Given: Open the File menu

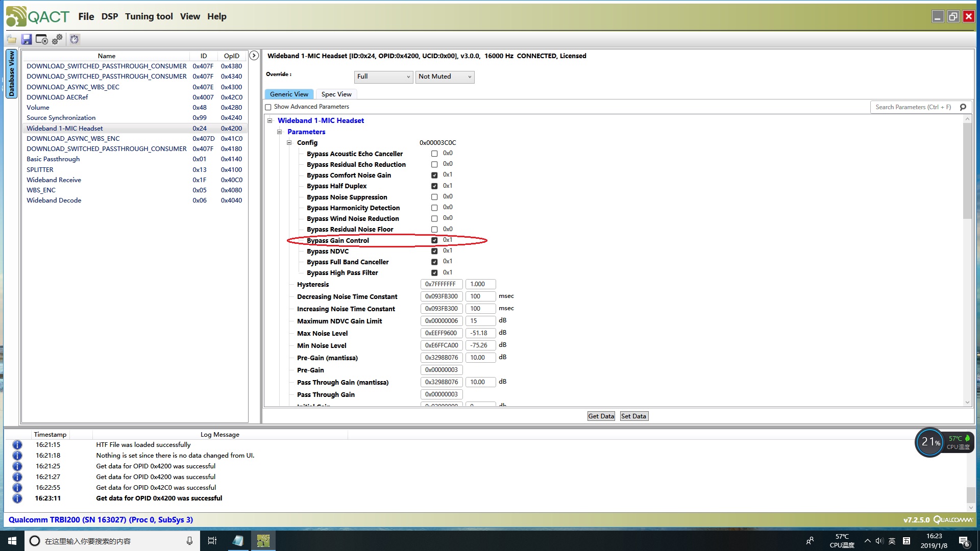Looking at the screenshot, I should click(x=86, y=16).
